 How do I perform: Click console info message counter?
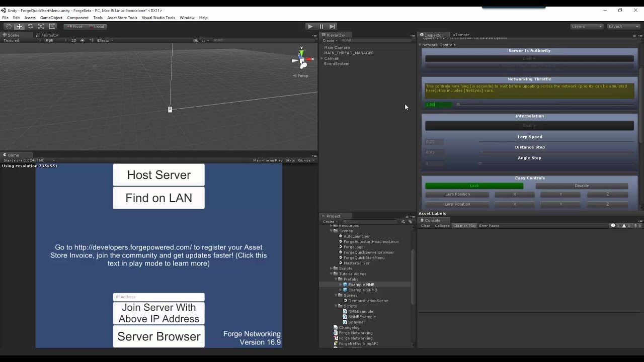[615, 226]
